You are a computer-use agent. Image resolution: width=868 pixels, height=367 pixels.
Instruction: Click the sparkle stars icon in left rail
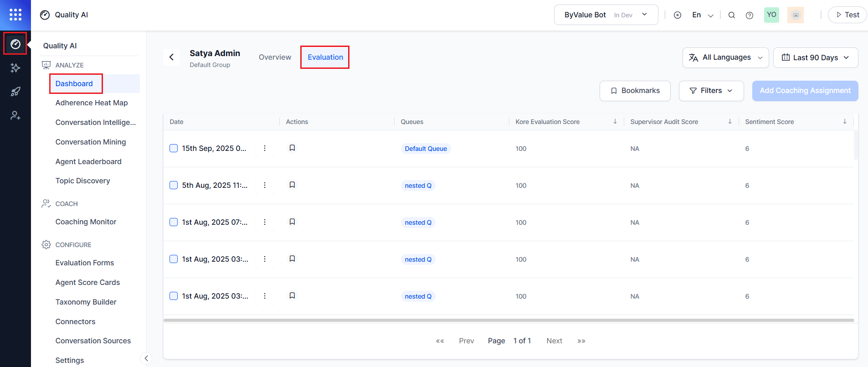[15, 68]
